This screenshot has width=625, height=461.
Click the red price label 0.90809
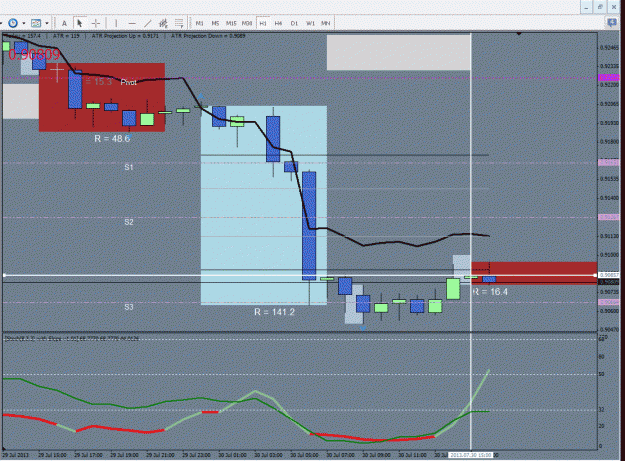click(x=34, y=55)
